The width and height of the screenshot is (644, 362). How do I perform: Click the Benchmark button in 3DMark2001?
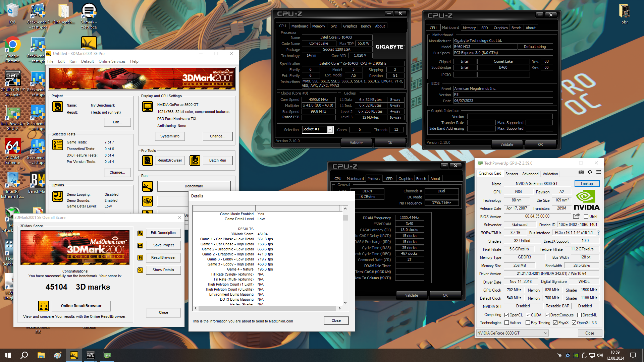pyautogui.click(x=194, y=186)
